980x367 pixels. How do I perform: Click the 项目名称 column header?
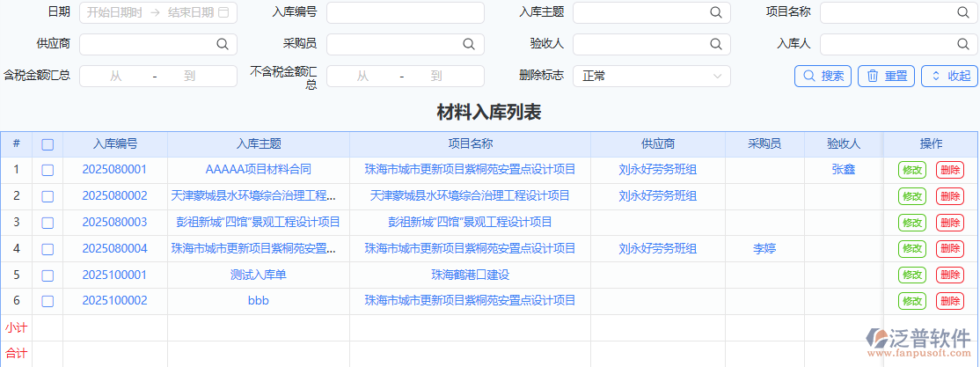point(471,143)
